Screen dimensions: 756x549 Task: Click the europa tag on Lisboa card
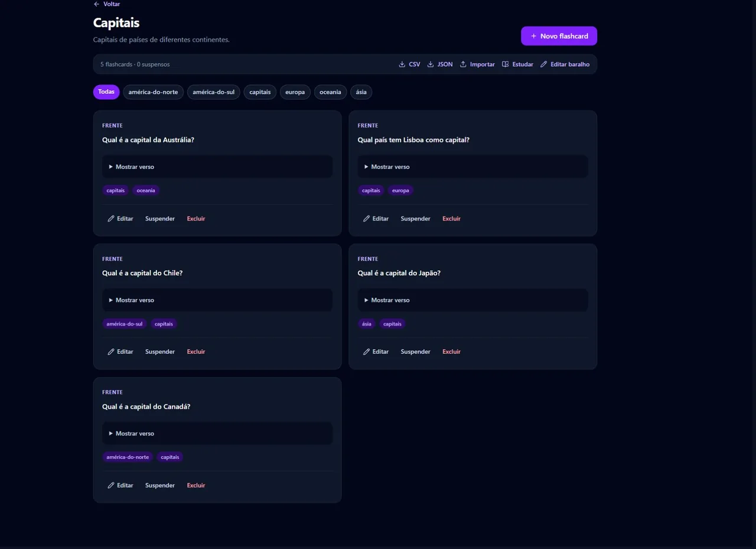point(400,190)
